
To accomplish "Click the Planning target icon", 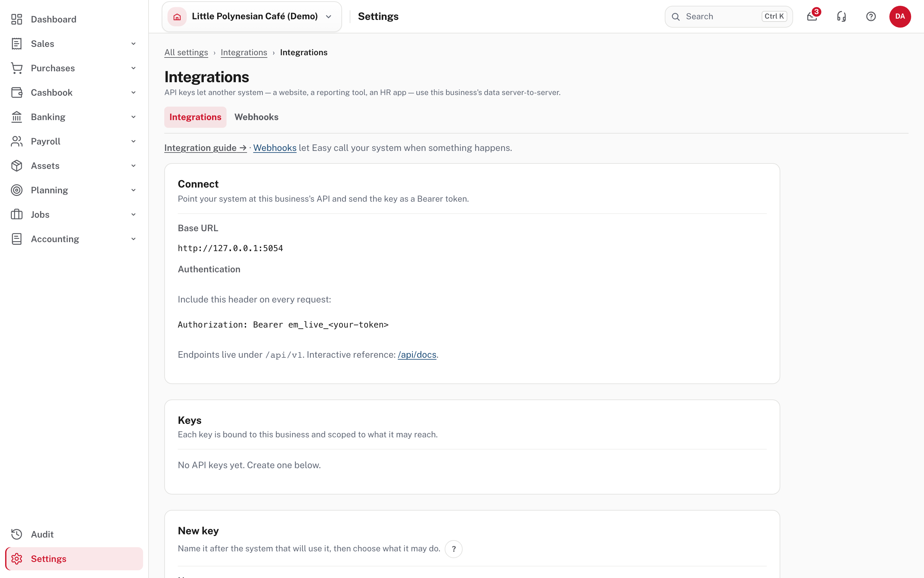I will [x=16, y=190].
